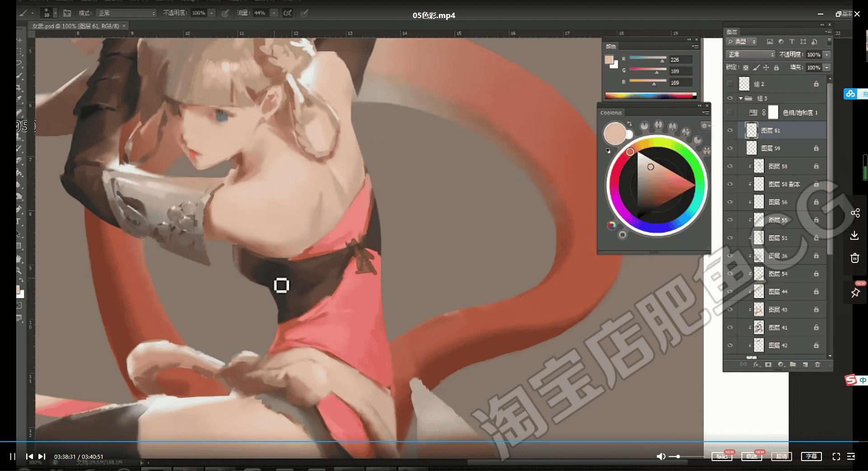
Task: Filter layers by smart object icon
Action: pos(814,42)
